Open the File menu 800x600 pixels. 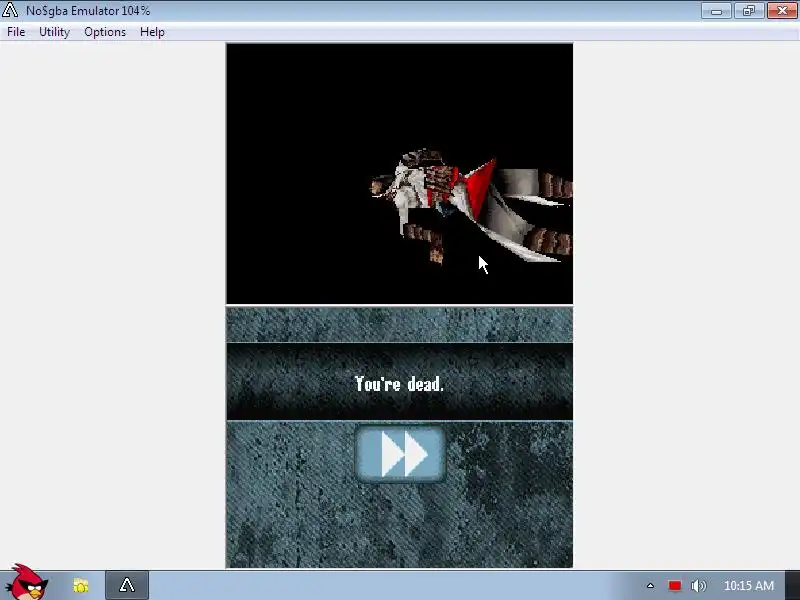pyautogui.click(x=16, y=32)
